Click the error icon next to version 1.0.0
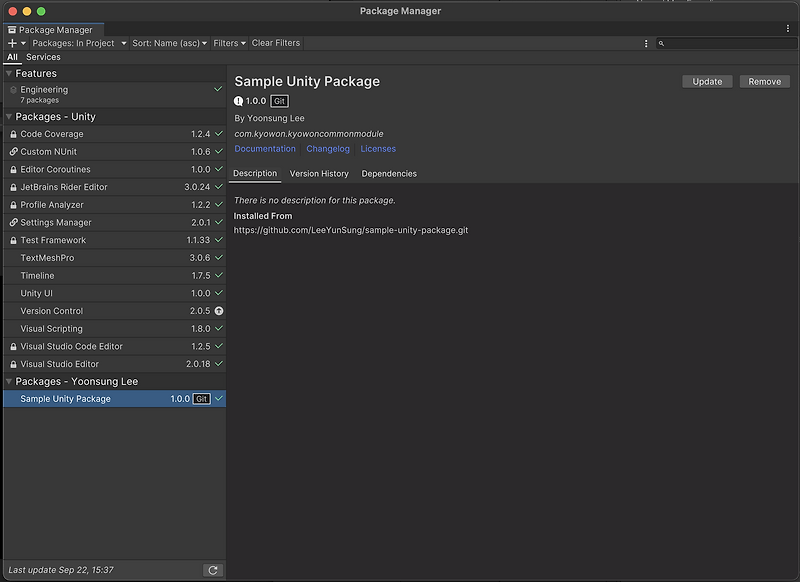The image size is (800, 582). [x=237, y=101]
